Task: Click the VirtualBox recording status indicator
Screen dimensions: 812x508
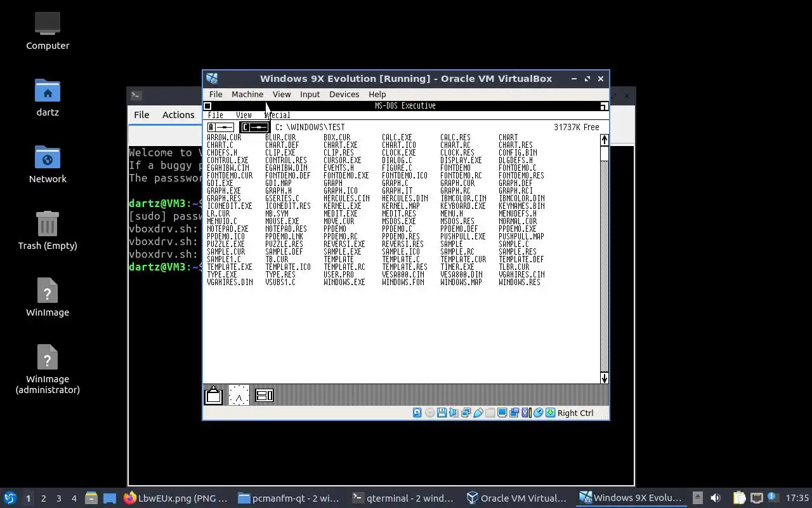Action: pos(514,413)
